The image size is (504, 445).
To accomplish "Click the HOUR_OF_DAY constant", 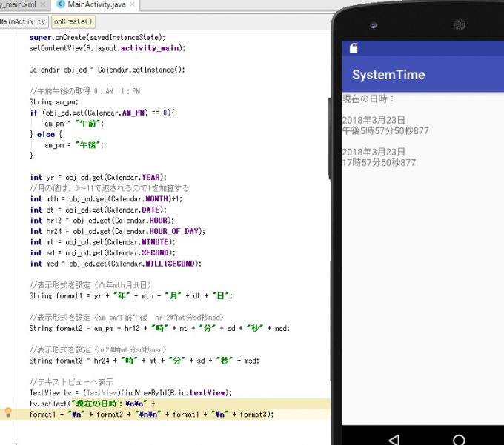I will pos(173,232).
